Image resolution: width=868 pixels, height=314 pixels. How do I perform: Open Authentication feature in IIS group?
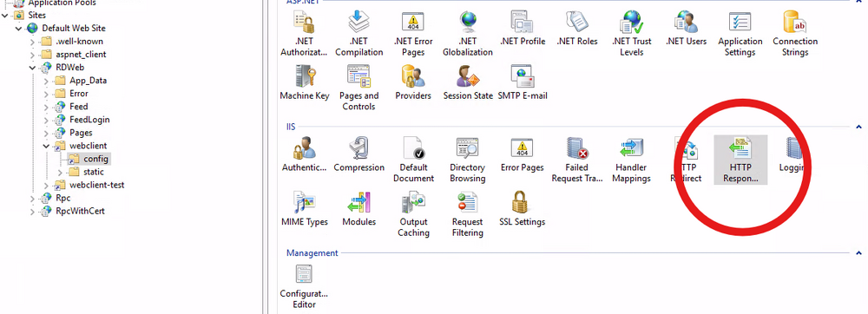(304, 154)
